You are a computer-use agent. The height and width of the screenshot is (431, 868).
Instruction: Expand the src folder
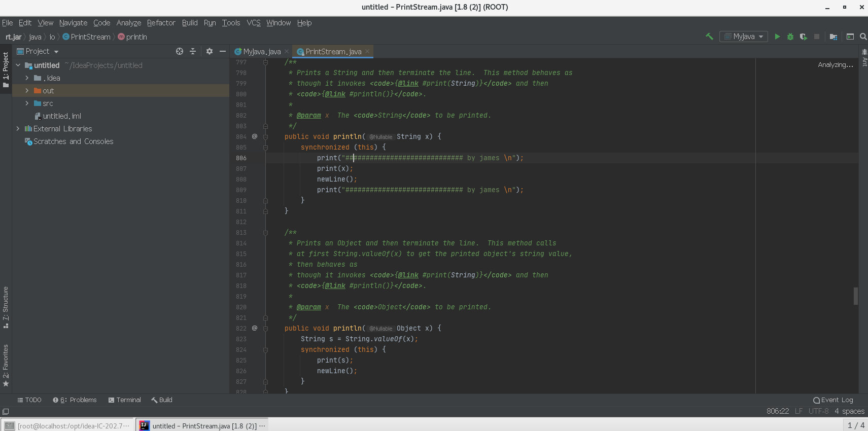27,103
